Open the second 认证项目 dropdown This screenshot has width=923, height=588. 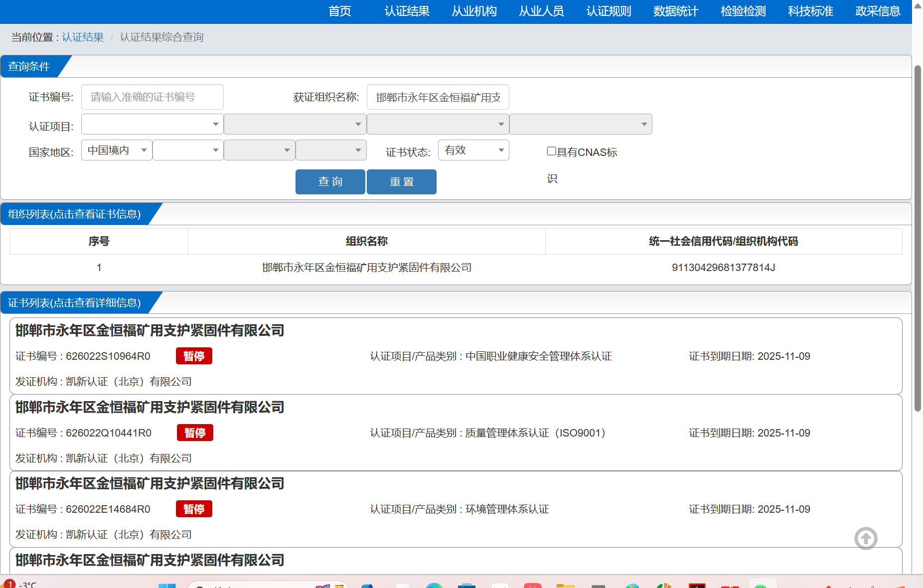pyautogui.click(x=295, y=124)
